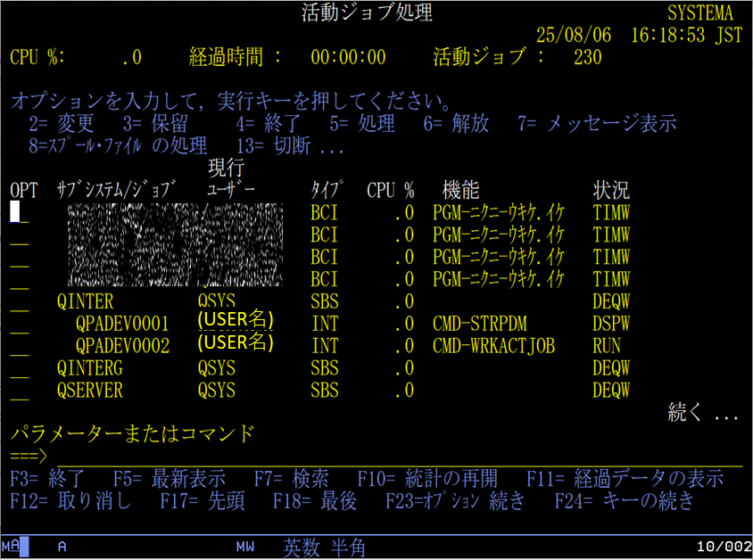This screenshot has height=560, width=753.
Task: Click F7= 検索 function key label
Action: click(x=292, y=479)
